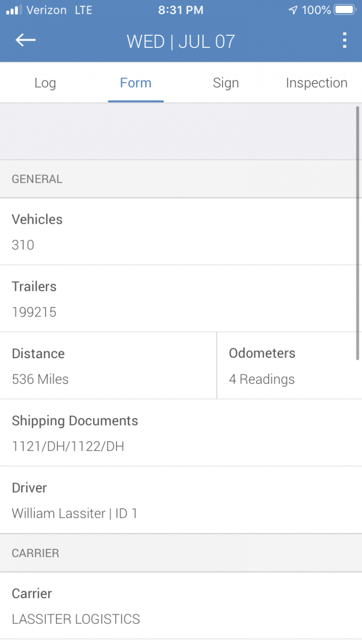Tap the 8:31 PM clock in status bar

(181, 10)
